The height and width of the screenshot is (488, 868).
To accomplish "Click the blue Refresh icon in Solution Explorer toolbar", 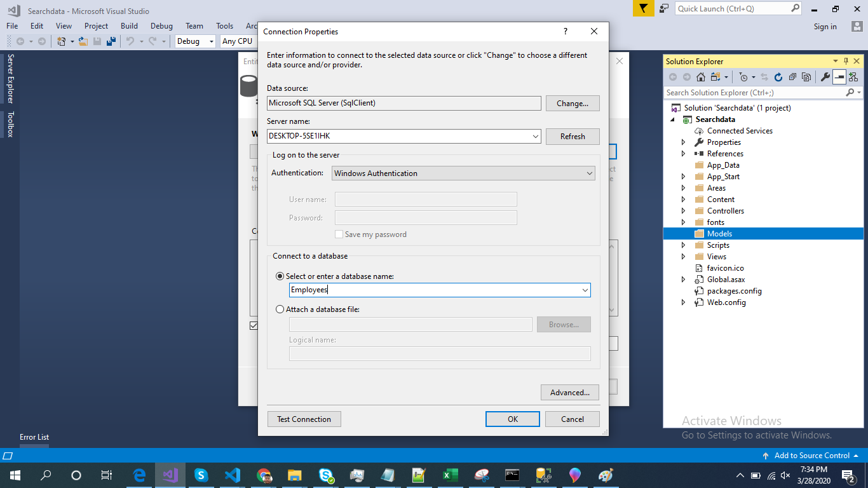I will coord(778,77).
